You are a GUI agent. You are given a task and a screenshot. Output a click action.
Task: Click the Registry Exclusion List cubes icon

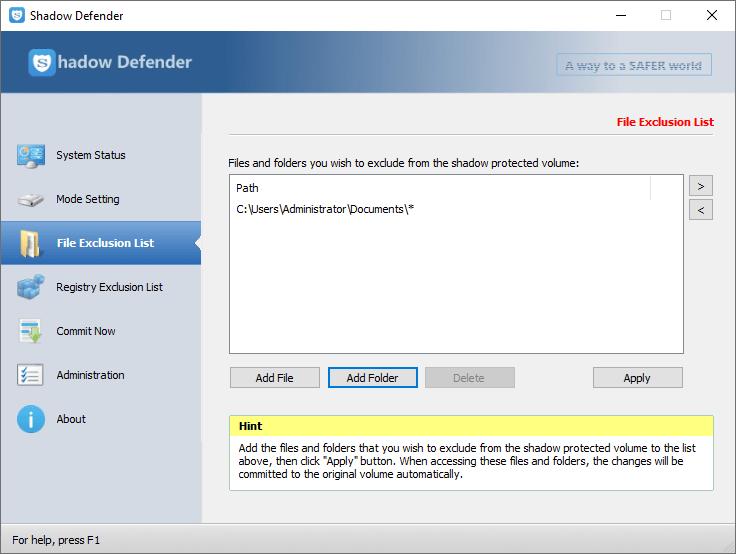click(31, 287)
